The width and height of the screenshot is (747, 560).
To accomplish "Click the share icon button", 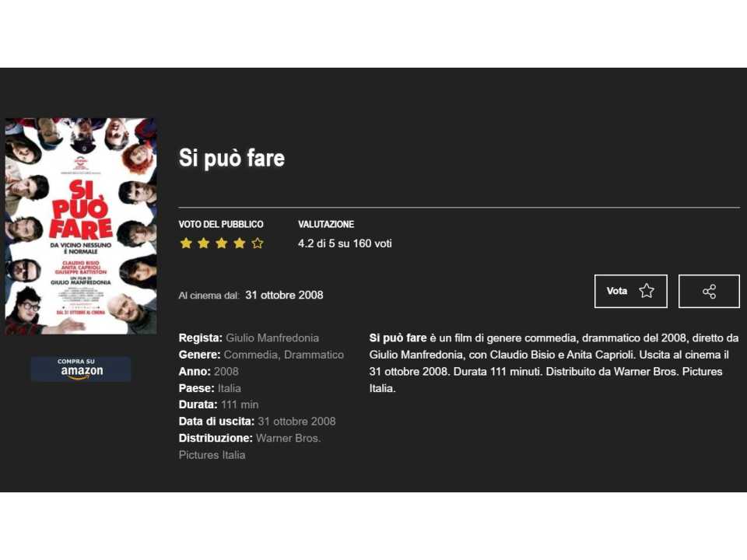I will (709, 292).
